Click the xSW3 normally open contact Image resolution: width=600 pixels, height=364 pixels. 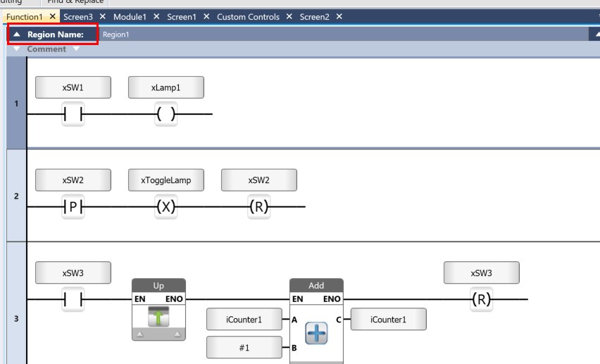click(73, 299)
